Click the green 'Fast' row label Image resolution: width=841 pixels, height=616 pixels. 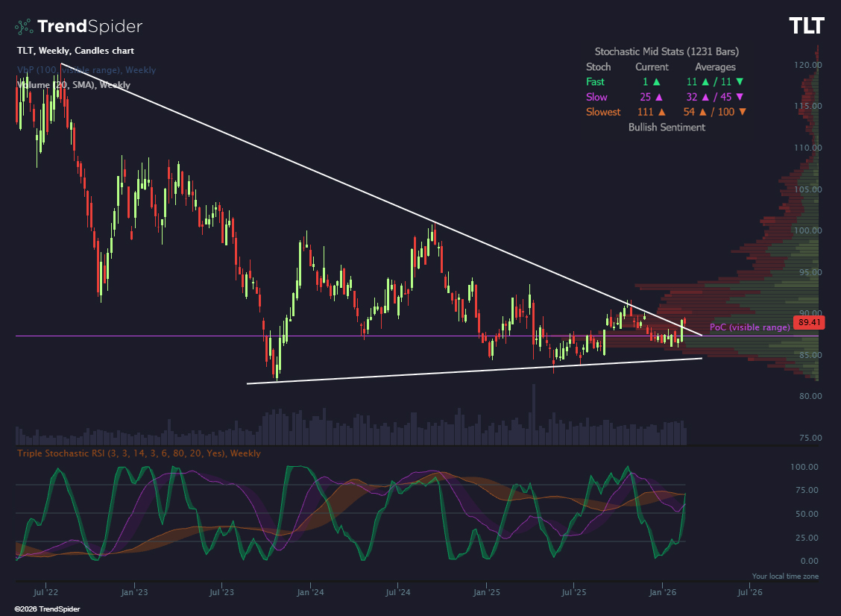point(595,81)
